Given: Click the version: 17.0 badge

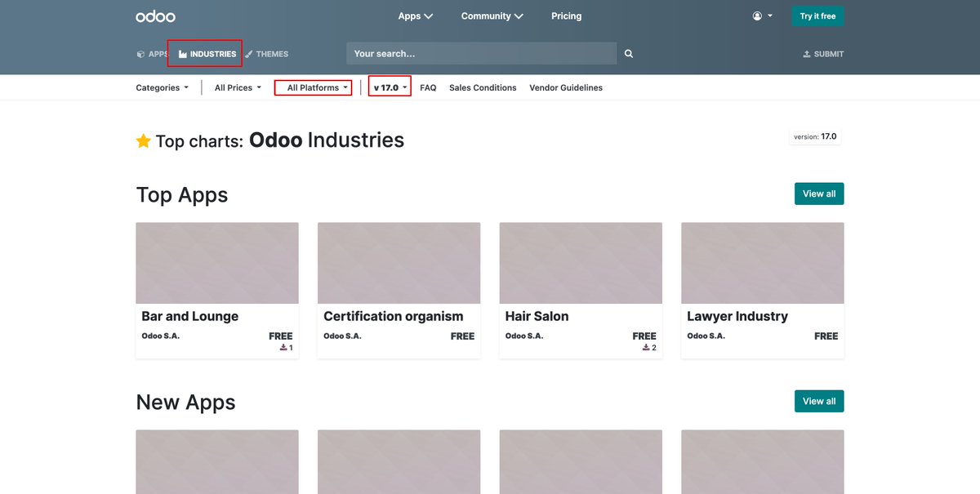Looking at the screenshot, I should click(815, 136).
